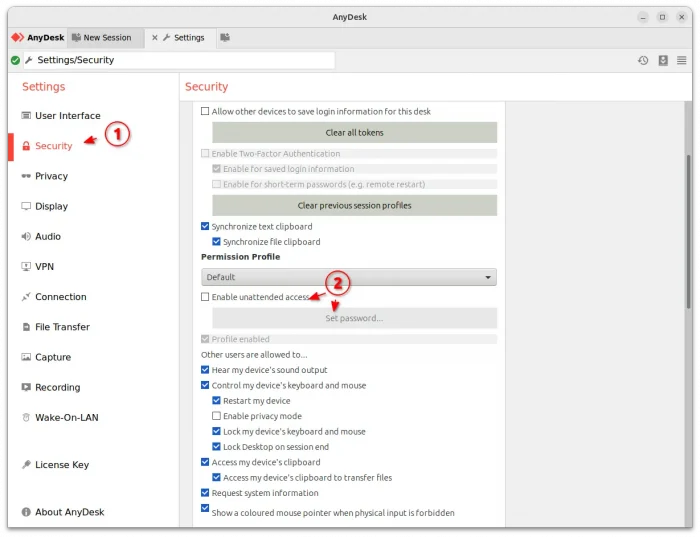
Task: Toggle Access my device's clipboard
Action: pos(205,462)
